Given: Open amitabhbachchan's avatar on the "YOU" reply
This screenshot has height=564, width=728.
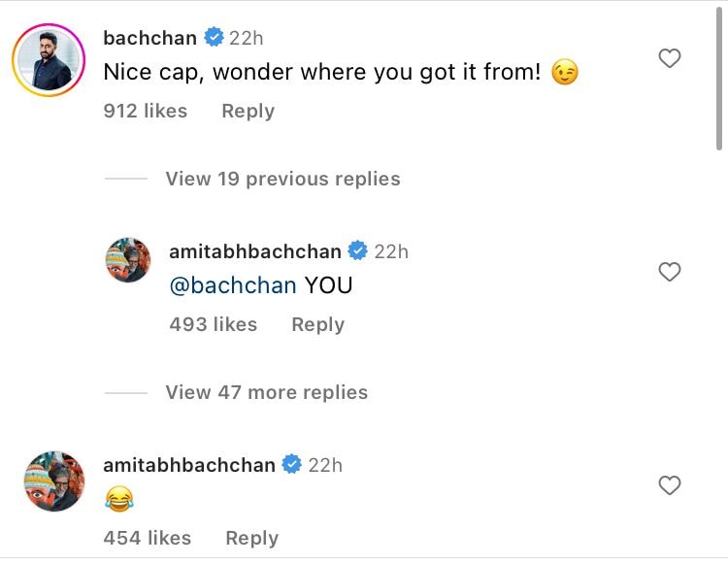Looking at the screenshot, I should click(127, 259).
